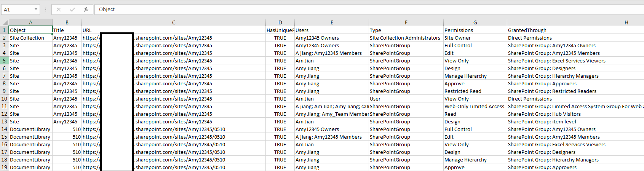Click the Read permissions cell in row 12
Viewport: 644px width, 171px height.
(x=475, y=114)
